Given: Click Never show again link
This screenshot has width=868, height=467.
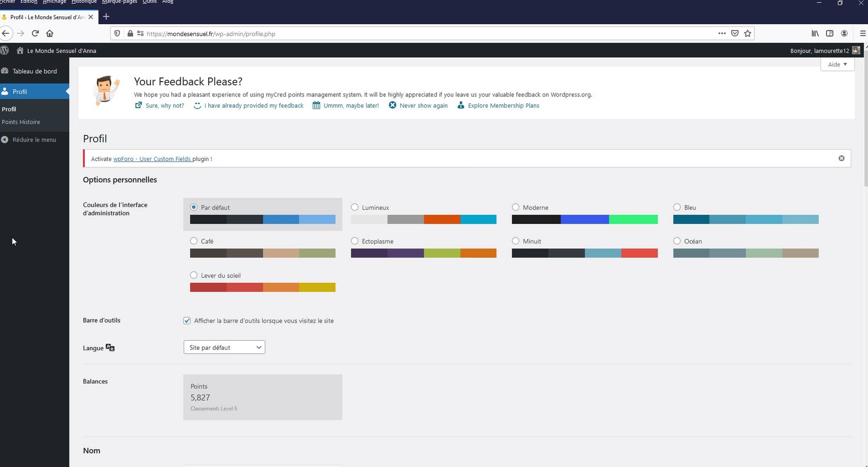Looking at the screenshot, I should (423, 106).
